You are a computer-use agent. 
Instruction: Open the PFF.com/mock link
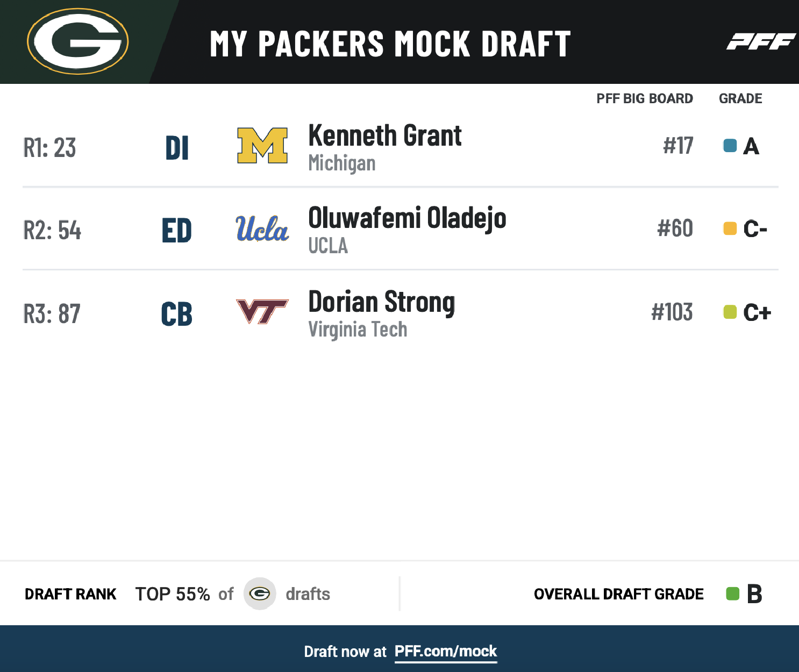[x=446, y=652]
